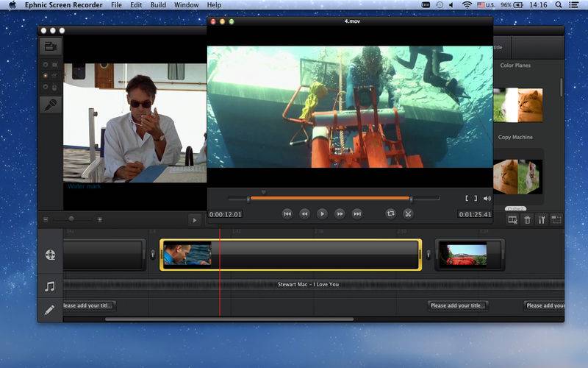Rewind the 4.mov clip
Image resolution: width=588 pixels, height=368 pixels.
304,213
